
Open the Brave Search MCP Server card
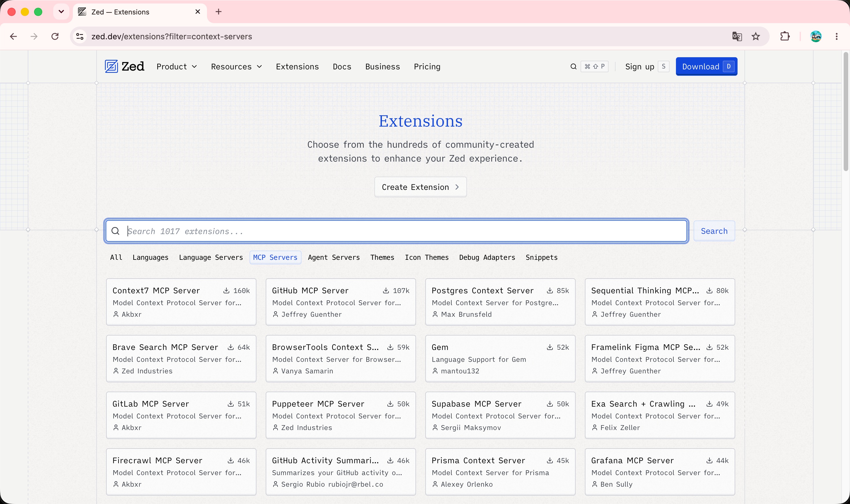click(x=181, y=359)
